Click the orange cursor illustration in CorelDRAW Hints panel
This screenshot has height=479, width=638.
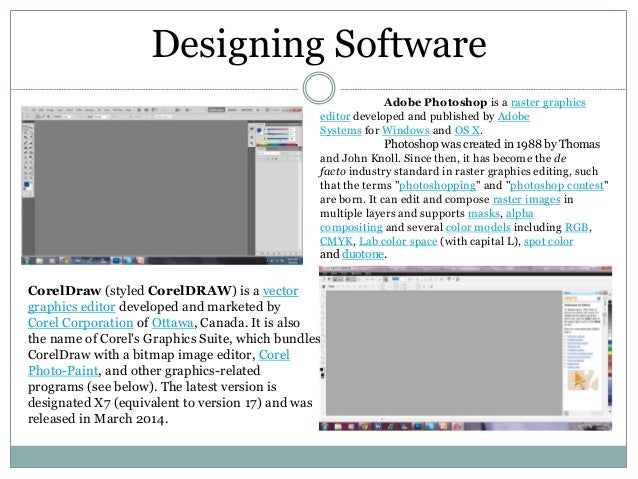[x=579, y=381]
